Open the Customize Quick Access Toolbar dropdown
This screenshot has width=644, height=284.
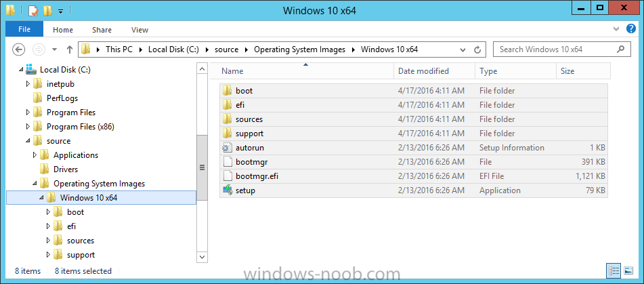coord(60,11)
